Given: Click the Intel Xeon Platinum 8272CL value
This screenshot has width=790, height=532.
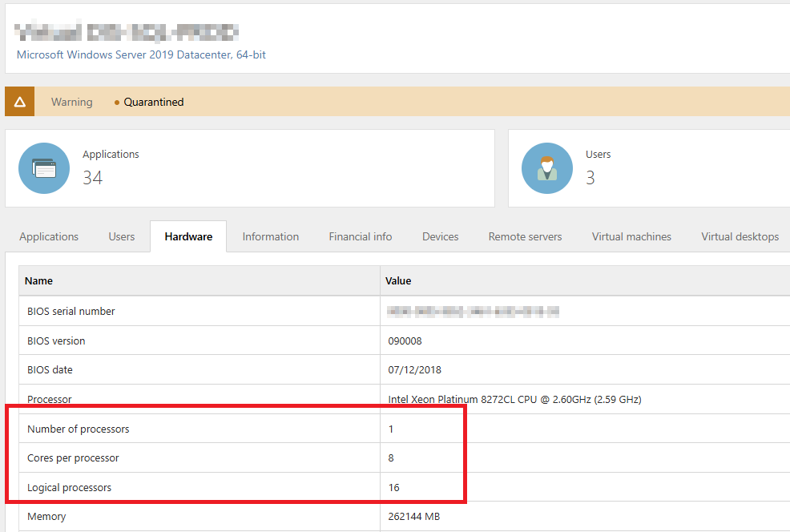Looking at the screenshot, I should [x=514, y=400].
